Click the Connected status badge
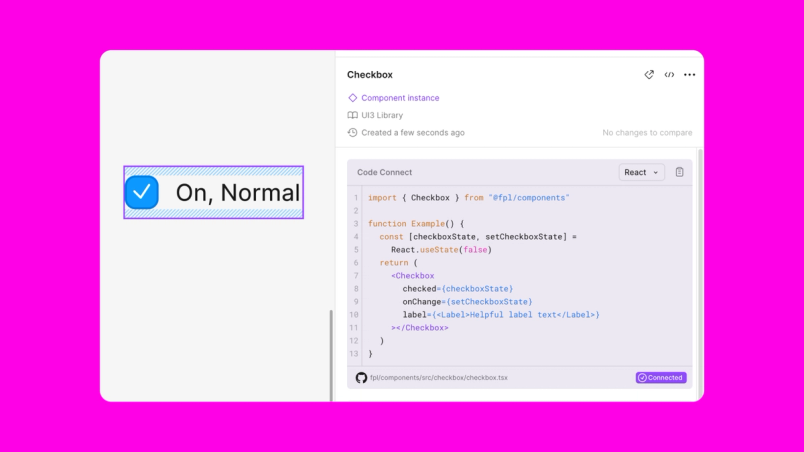The height and width of the screenshot is (452, 804). (661, 378)
